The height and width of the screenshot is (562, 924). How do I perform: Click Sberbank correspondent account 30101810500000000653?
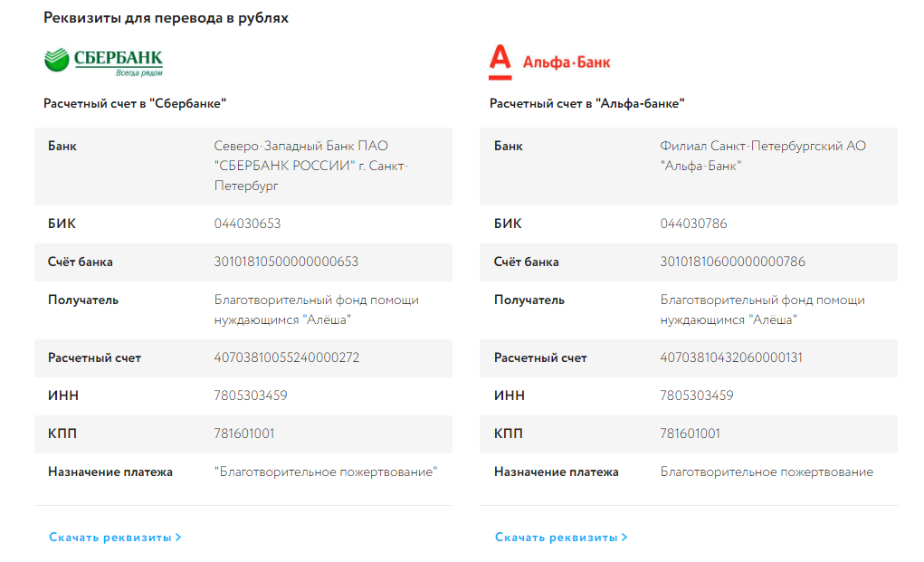coord(286,262)
